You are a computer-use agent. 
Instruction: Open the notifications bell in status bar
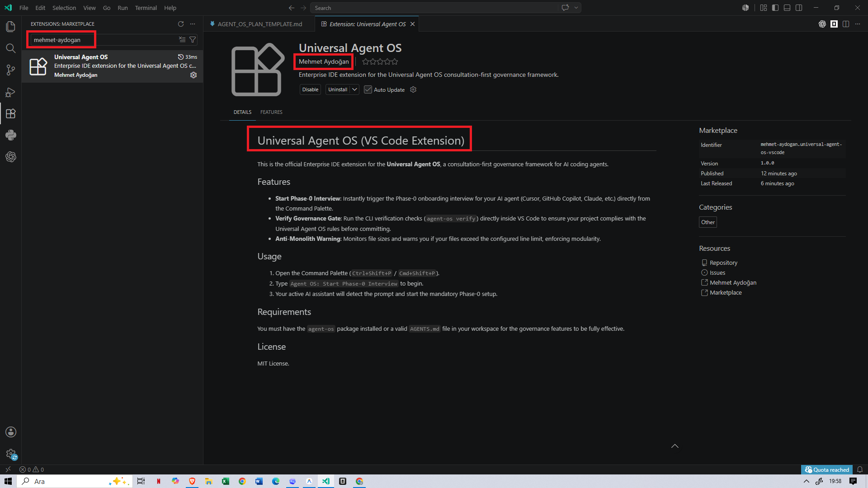pos(860,469)
